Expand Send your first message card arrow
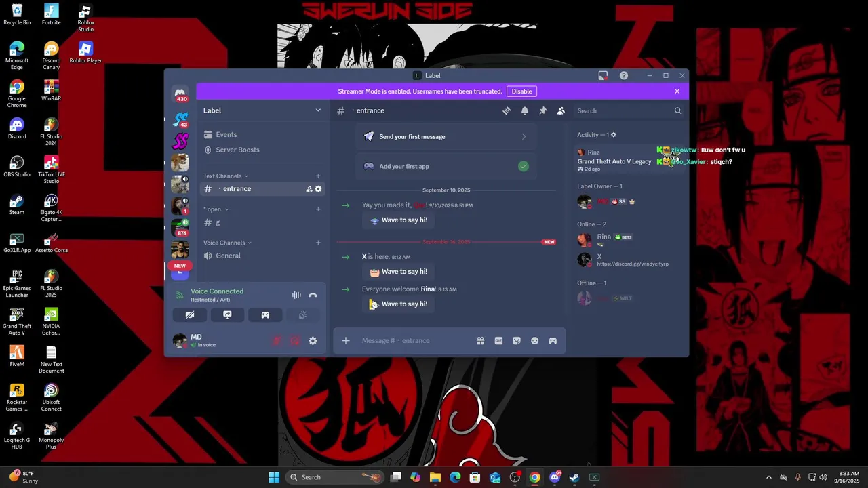Image resolution: width=868 pixels, height=488 pixels. (524, 137)
